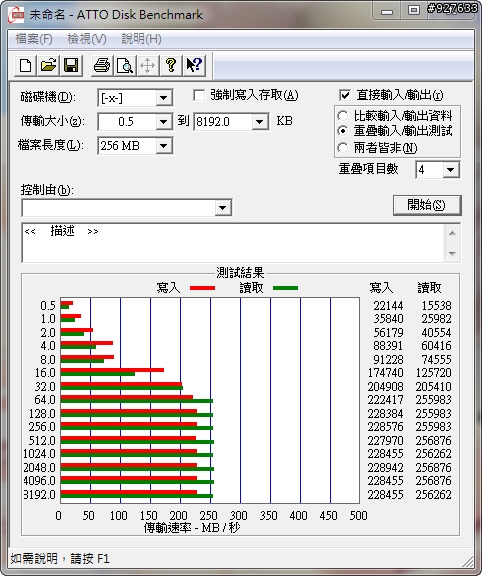Screen dimensions: 482x576
Task: Expand the 磁碟機 drive dropdown
Action: 163,98
